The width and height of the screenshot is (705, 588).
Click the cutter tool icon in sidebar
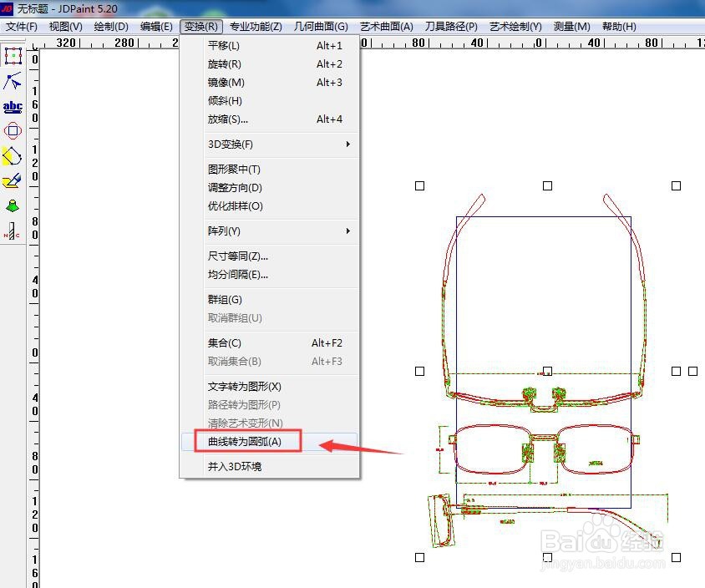tap(12, 230)
